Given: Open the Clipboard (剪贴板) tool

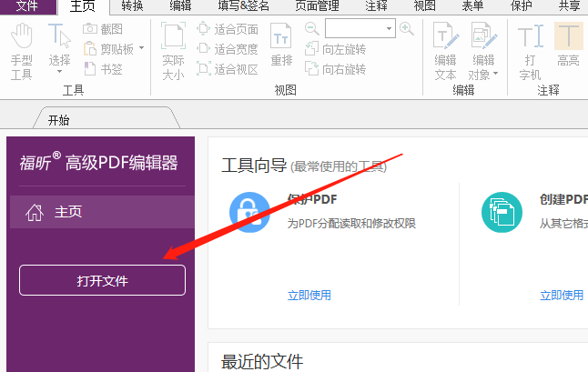Looking at the screenshot, I should point(108,49).
